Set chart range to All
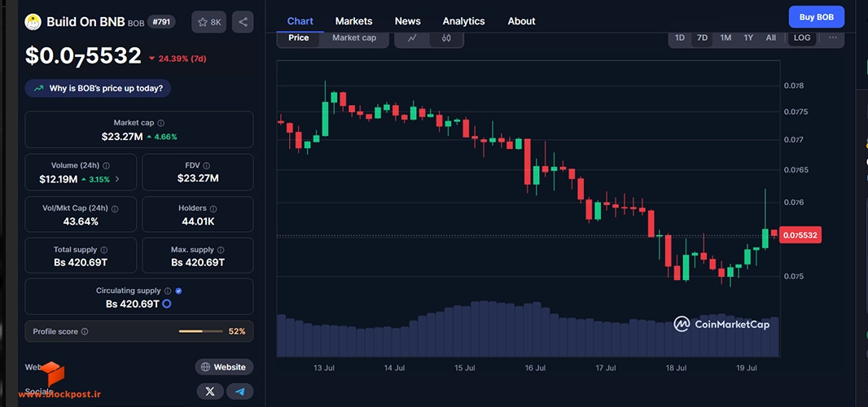Viewport: 868px width, 407px height. click(x=770, y=37)
